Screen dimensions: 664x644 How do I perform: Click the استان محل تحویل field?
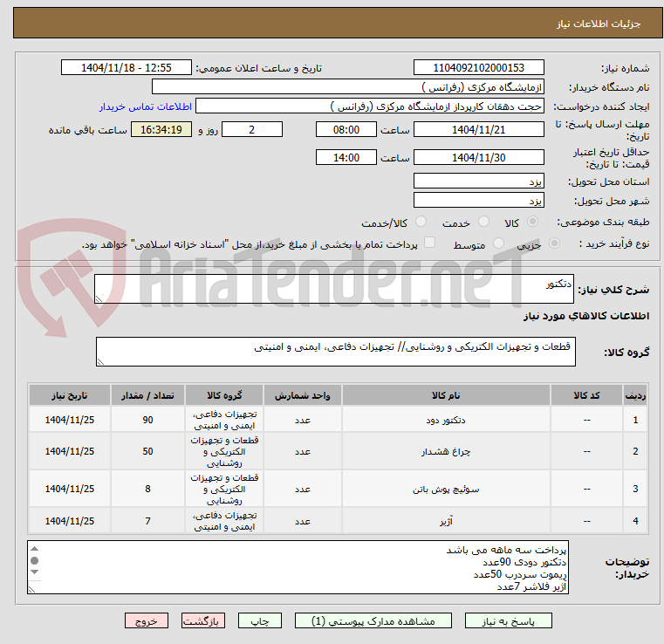478,181
